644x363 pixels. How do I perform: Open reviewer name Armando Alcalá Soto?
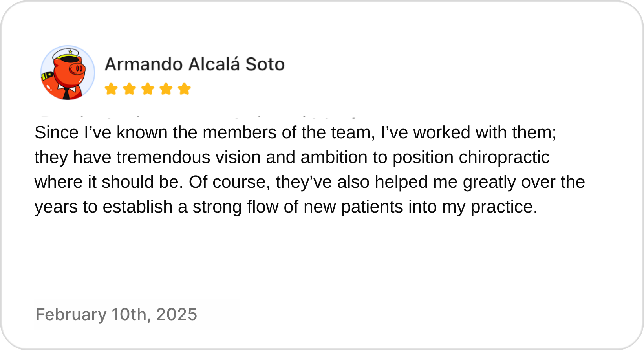tap(194, 64)
